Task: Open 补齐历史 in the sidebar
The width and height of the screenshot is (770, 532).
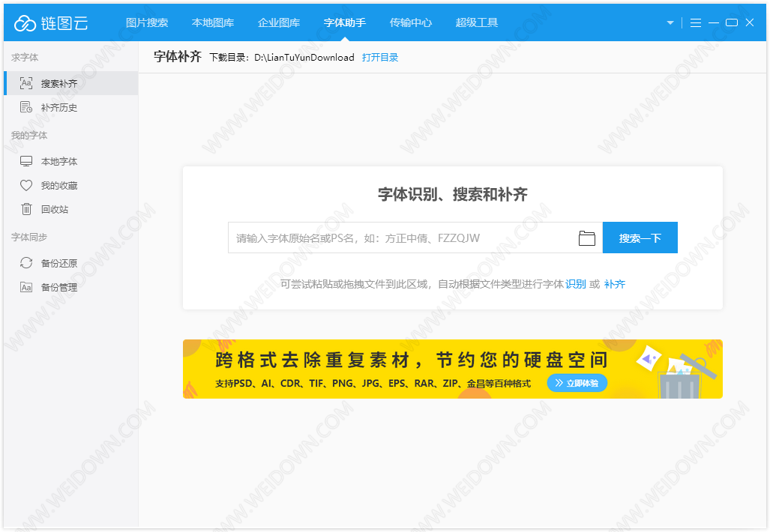Action: (70, 107)
